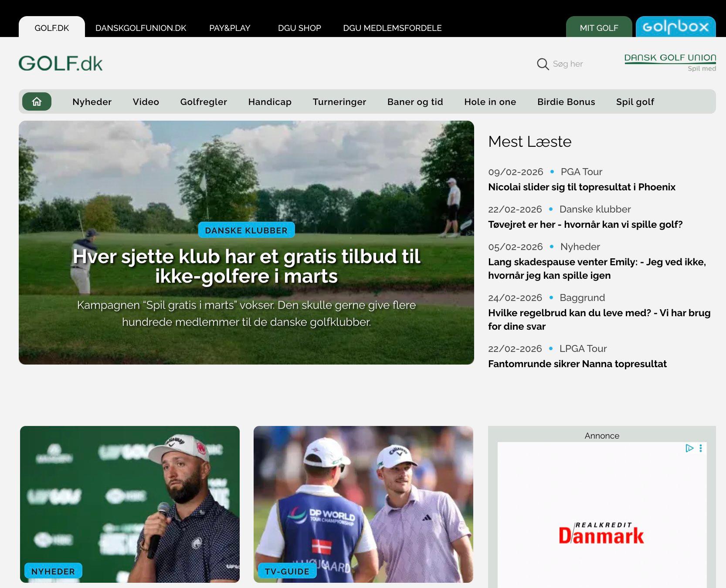Click the NYHEDER badge on the LIV Golf image

click(52, 571)
